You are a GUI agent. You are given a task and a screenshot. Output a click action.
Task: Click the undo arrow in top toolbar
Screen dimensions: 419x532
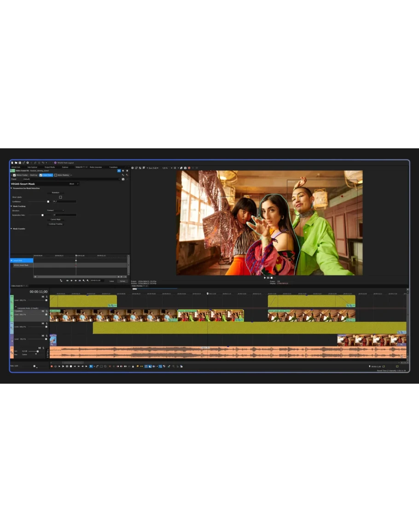43,163
